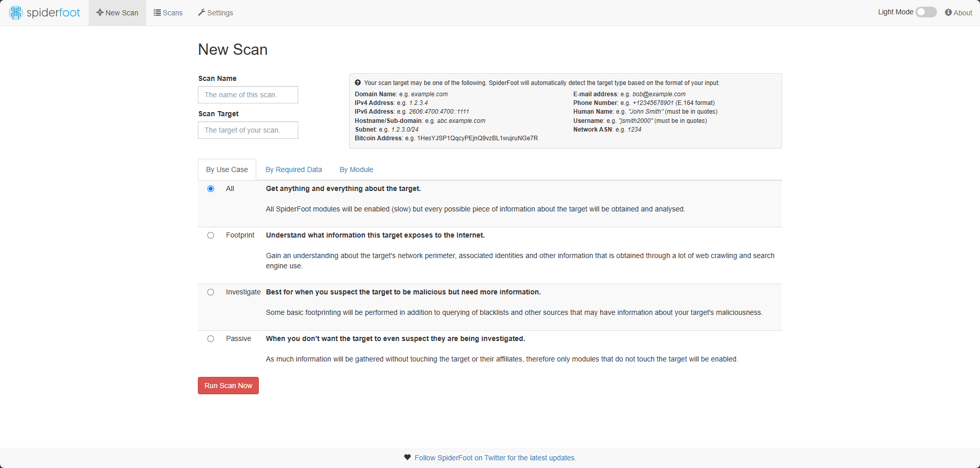Open the Follow SpiderFoot on Twitter link
This screenshot has width=980, height=468.
[495, 458]
